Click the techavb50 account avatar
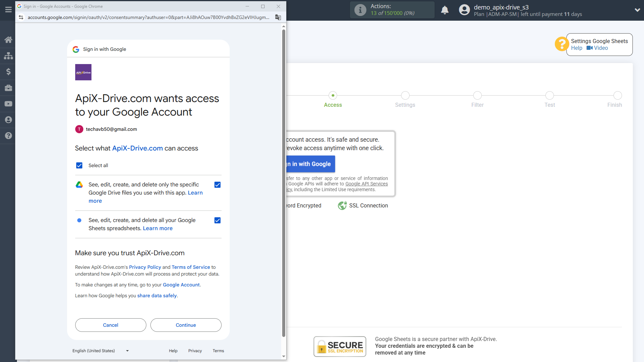The height and width of the screenshot is (362, 644). click(79, 129)
